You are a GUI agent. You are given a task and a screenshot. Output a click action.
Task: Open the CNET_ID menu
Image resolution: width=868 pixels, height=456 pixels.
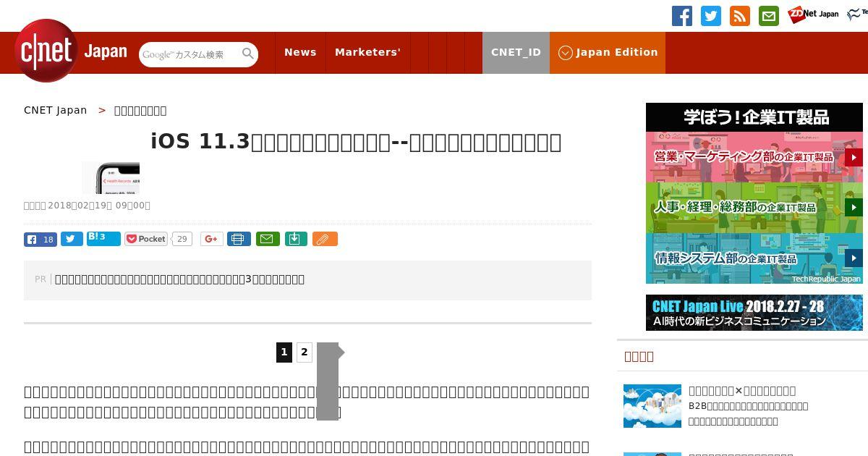[x=516, y=52]
